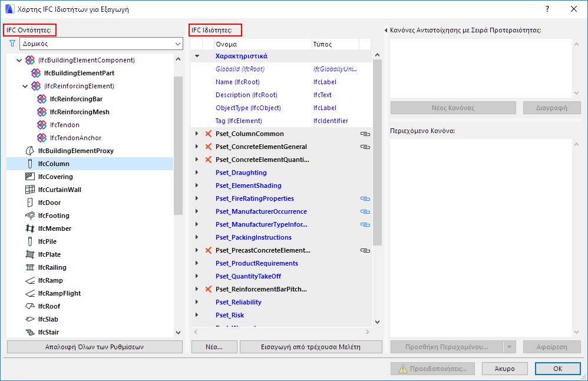
Task: Click the IfcStair icon
Action: coord(30,332)
